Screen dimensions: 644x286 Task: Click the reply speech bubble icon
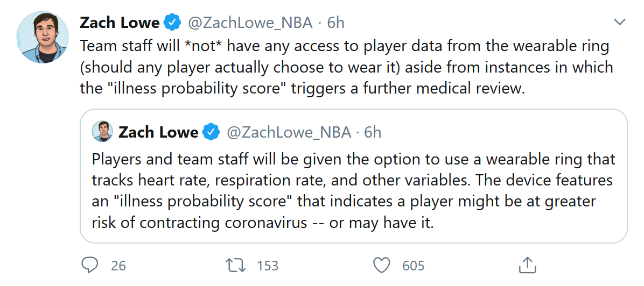click(x=89, y=264)
